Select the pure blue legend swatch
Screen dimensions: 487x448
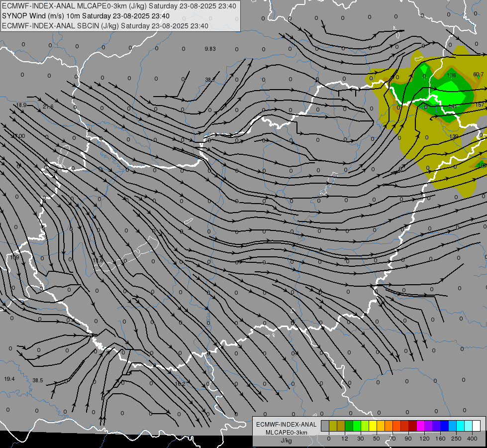click(x=445, y=426)
